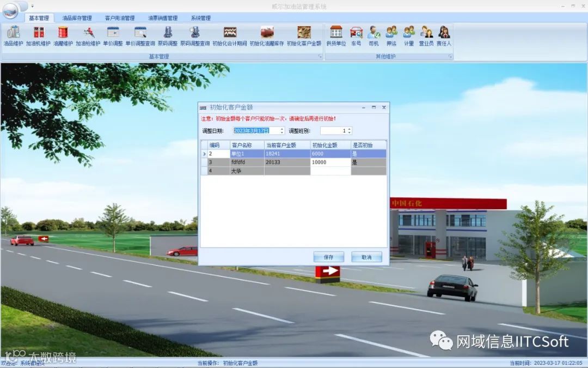This screenshot has height=368, width=588.
Task: Close the 初始化客户金额 dialog
Action: [384, 107]
